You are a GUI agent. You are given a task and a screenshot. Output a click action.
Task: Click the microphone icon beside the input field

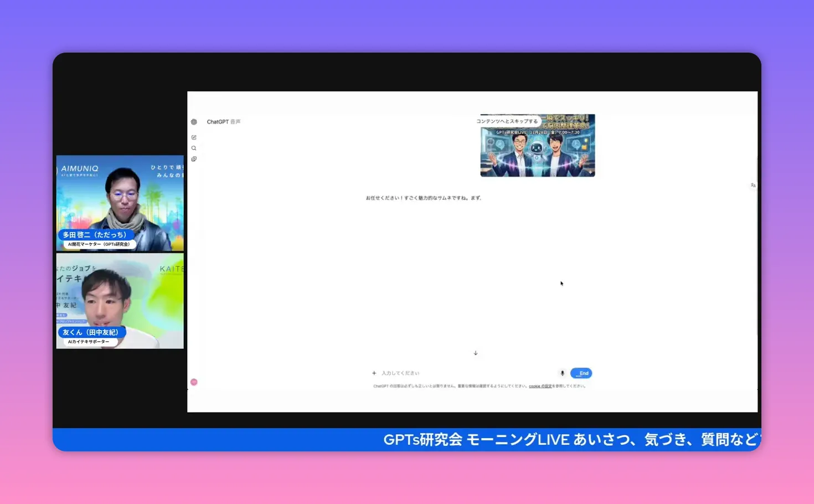[x=562, y=373]
